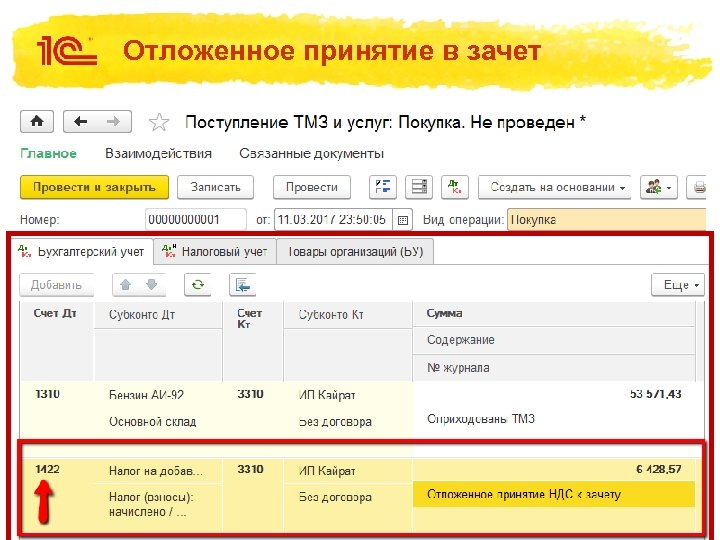Open document structure report icon
The height and width of the screenshot is (540, 720).
coord(382,187)
